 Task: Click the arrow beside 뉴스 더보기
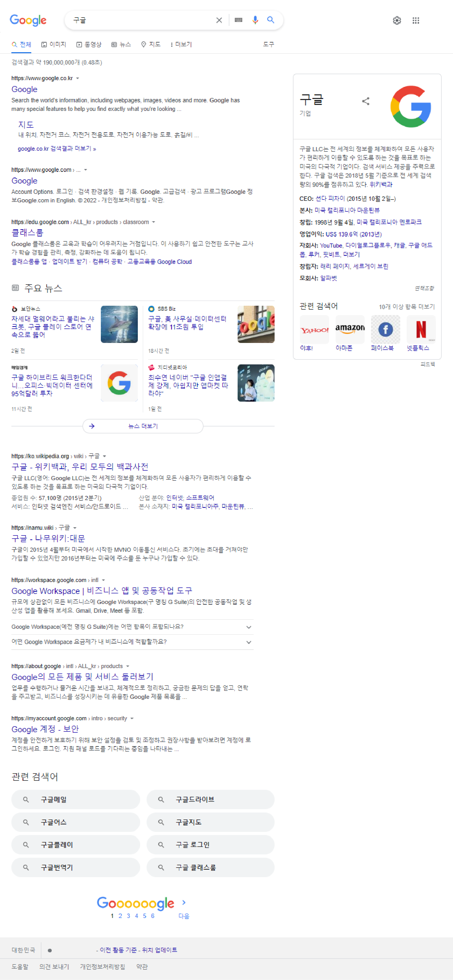[92, 426]
